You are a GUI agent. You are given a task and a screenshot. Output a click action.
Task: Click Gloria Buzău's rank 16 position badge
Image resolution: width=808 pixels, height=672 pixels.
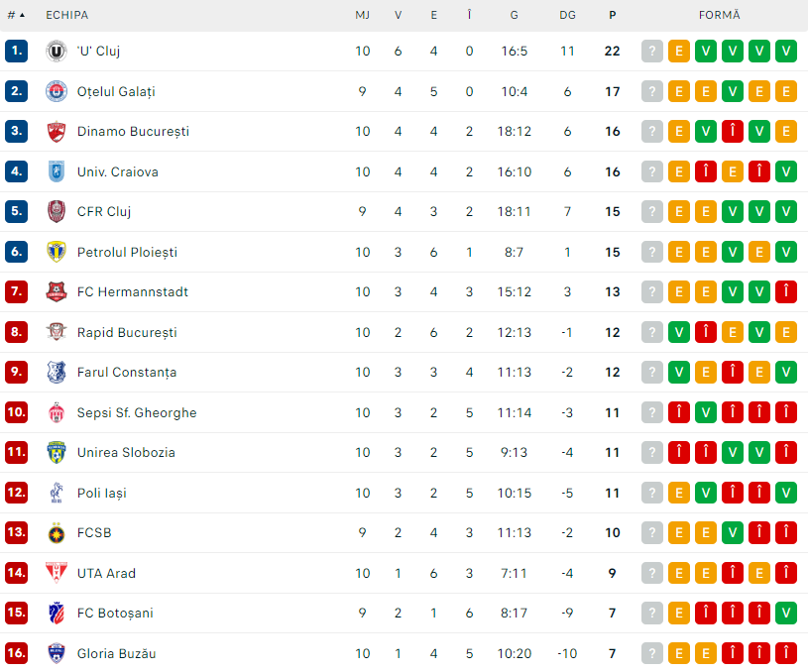[17, 653]
